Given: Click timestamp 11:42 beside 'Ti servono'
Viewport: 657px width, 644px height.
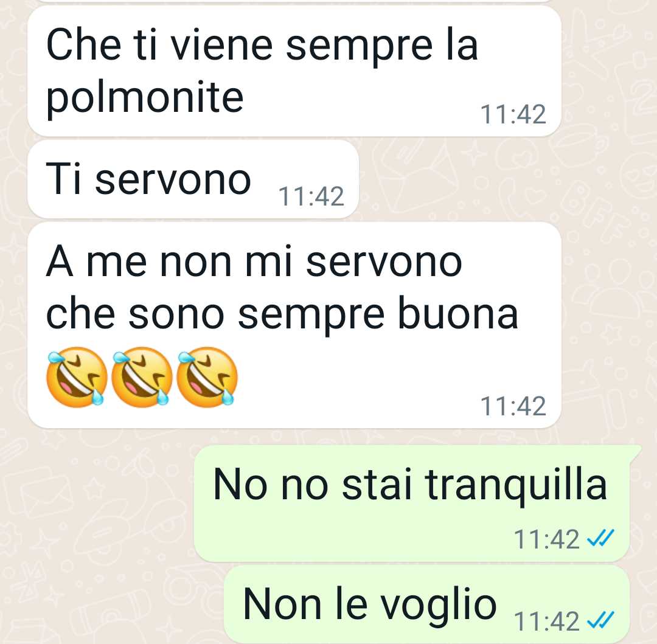Looking at the screenshot, I should point(311,196).
